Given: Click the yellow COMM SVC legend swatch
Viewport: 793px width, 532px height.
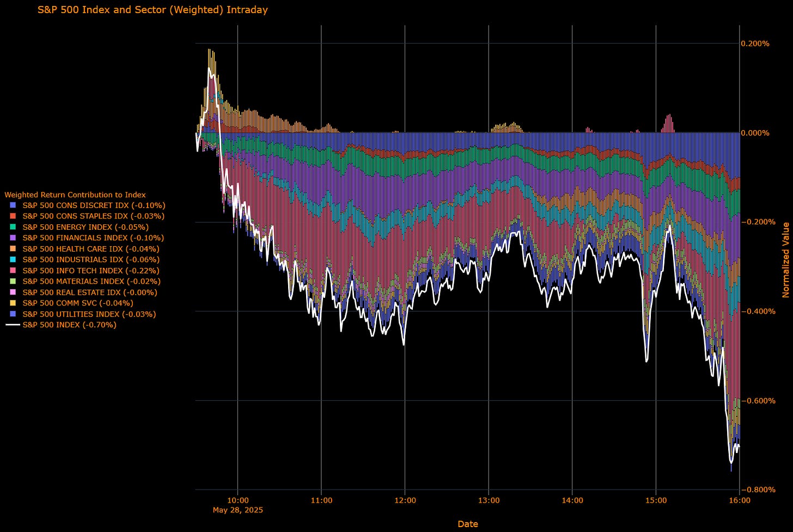Looking at the screenshot, I should click(x=13, y=303).
